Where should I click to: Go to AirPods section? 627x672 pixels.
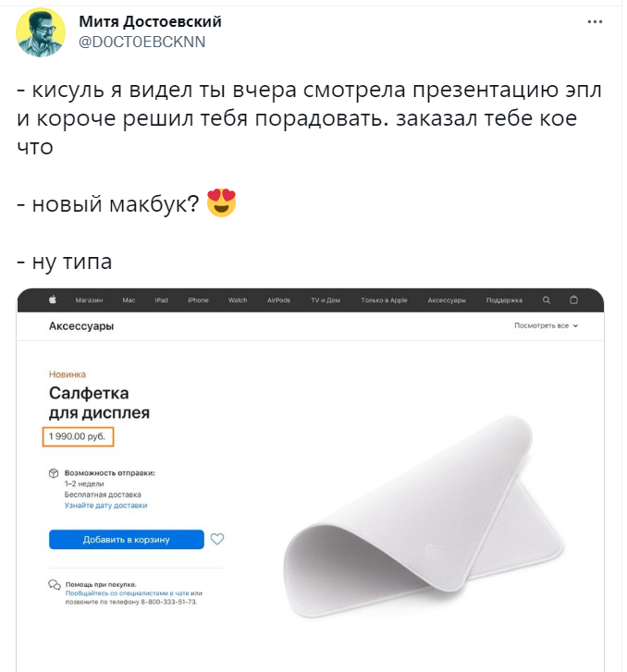click(278, 300)
